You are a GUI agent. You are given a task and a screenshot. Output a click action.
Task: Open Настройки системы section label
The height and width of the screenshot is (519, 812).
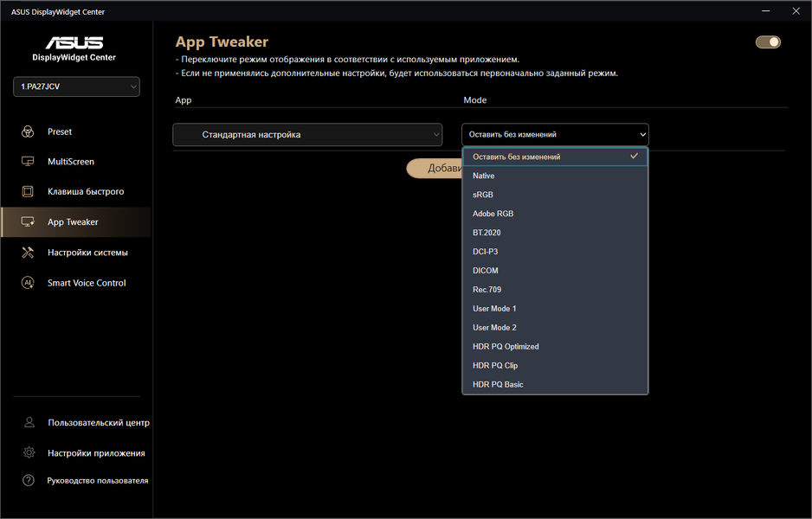pos(87,253)
